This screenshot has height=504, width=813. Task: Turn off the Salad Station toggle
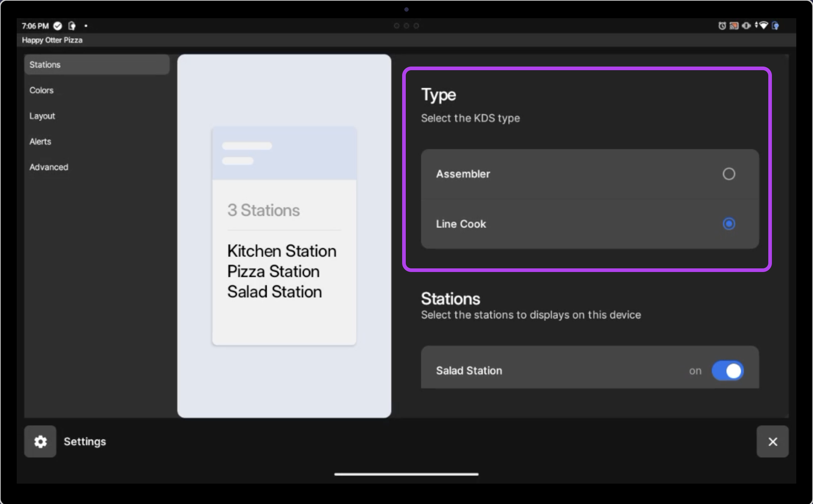(x=728, y=371)
